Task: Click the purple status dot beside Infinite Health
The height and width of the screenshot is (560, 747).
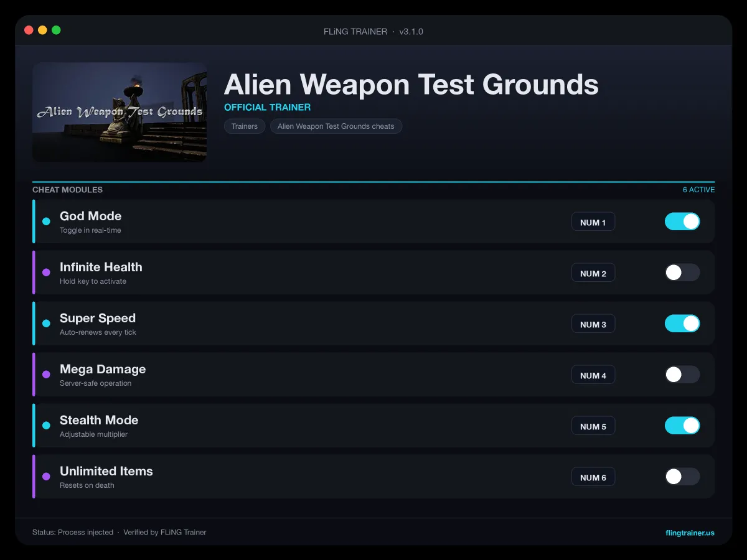Action: (x=46, y=273)
